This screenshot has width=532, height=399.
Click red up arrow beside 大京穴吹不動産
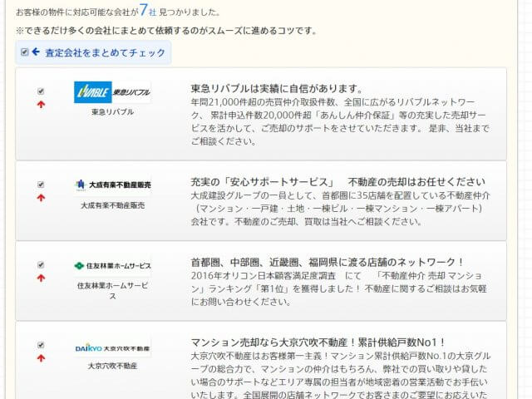point(41,358)
